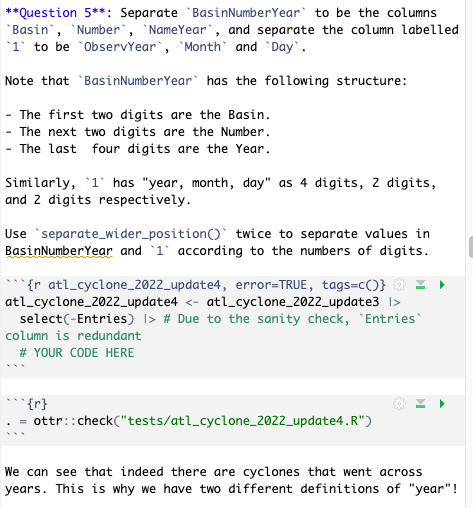Run all chunks above atl_cyclone_2022_update4 chunk
This screenshot has width=473, height=508.
click(x=420, y=285)
